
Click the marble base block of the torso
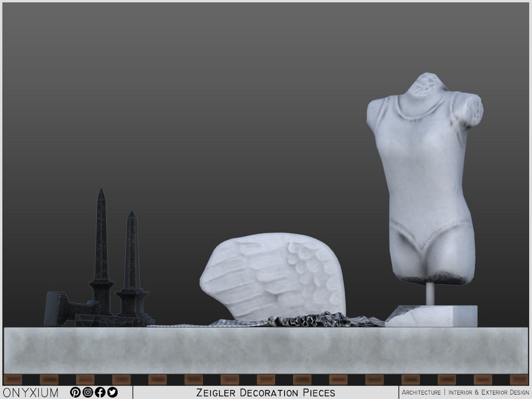[439, 316]
